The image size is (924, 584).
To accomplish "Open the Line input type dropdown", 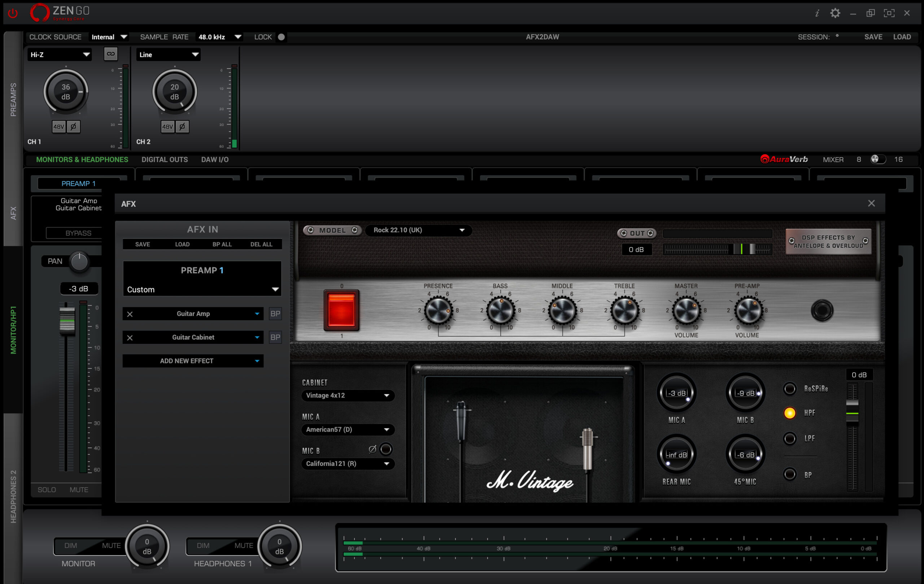I will pyautogui.click(x=169, y=55).
